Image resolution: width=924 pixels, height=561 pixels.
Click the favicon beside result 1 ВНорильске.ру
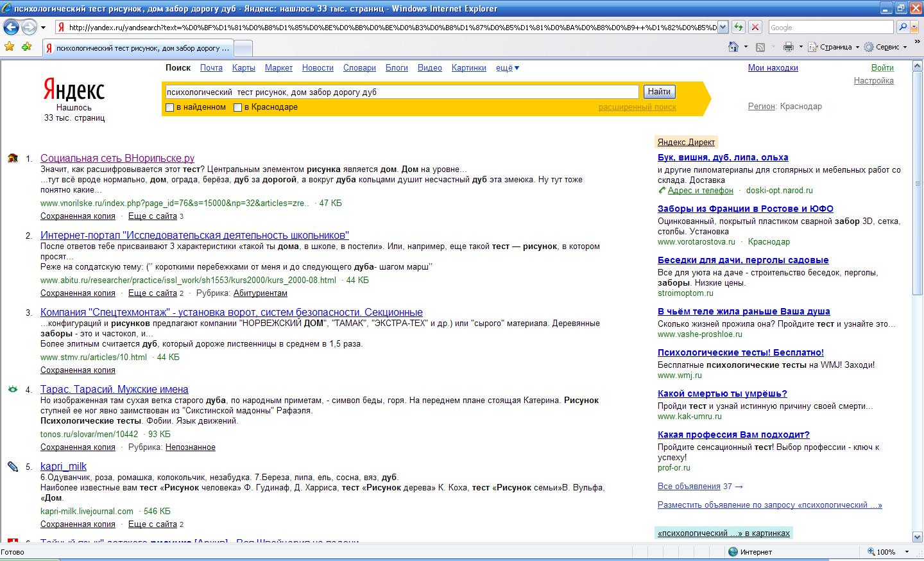point(13,158)
